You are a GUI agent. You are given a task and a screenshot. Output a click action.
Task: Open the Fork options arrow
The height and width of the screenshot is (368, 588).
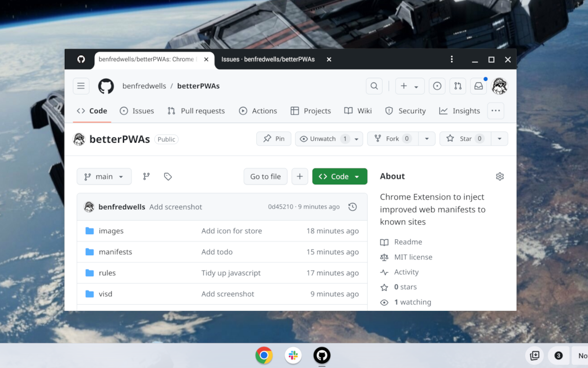point(427,138)
